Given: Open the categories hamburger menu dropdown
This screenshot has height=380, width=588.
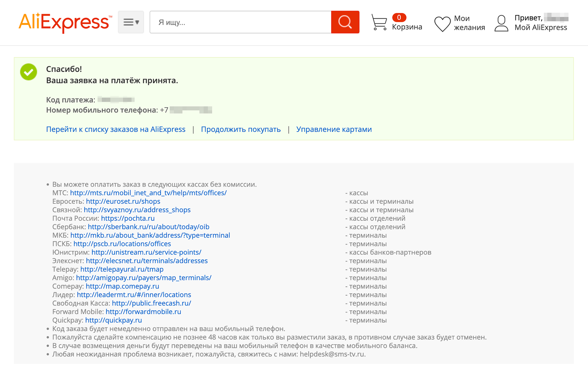Looking at the screenshot, I should pos(131,22).
